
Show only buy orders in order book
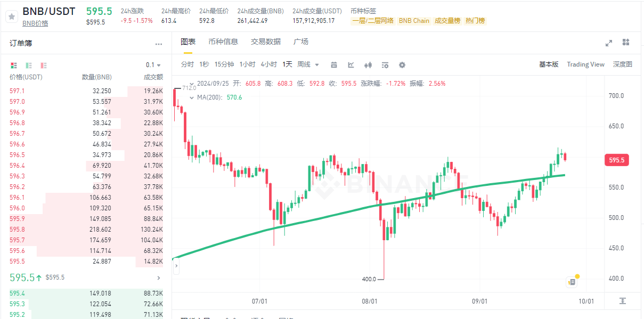click(x=29, y=65)
